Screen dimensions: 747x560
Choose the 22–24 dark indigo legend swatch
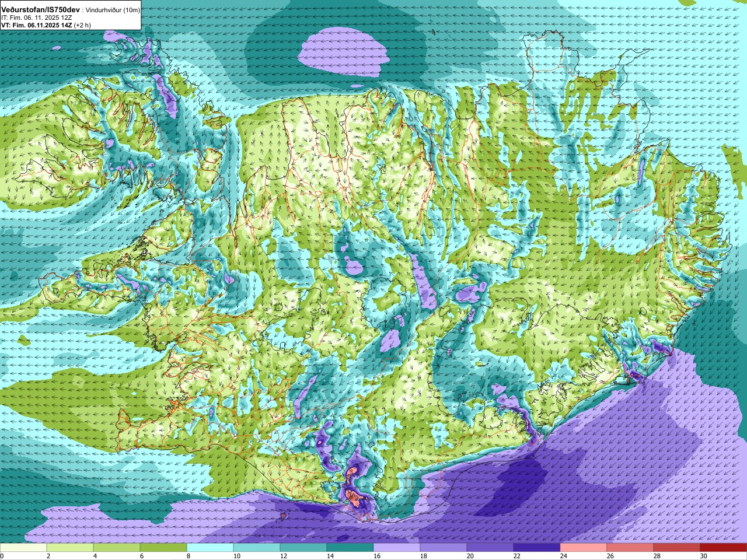[x=537, y=548]
